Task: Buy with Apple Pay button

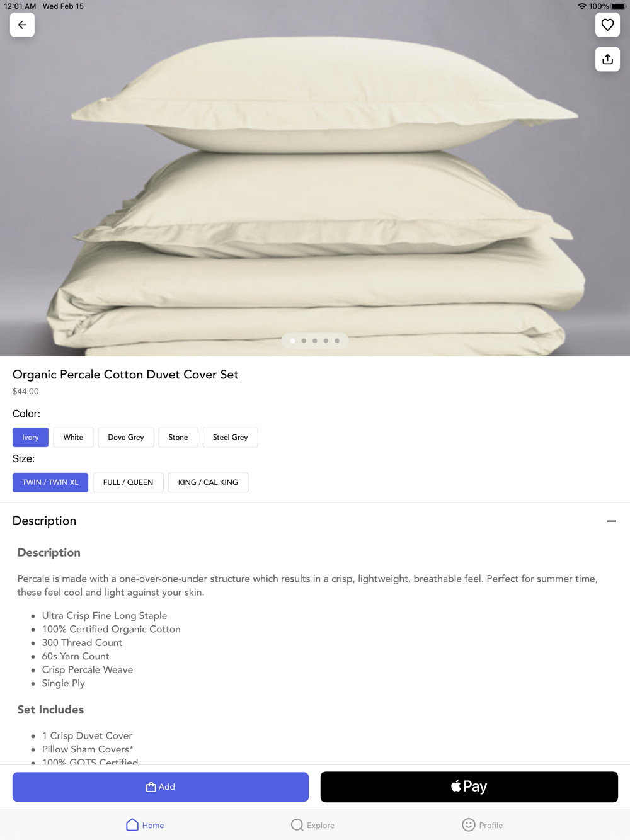Action: [469, 787]
